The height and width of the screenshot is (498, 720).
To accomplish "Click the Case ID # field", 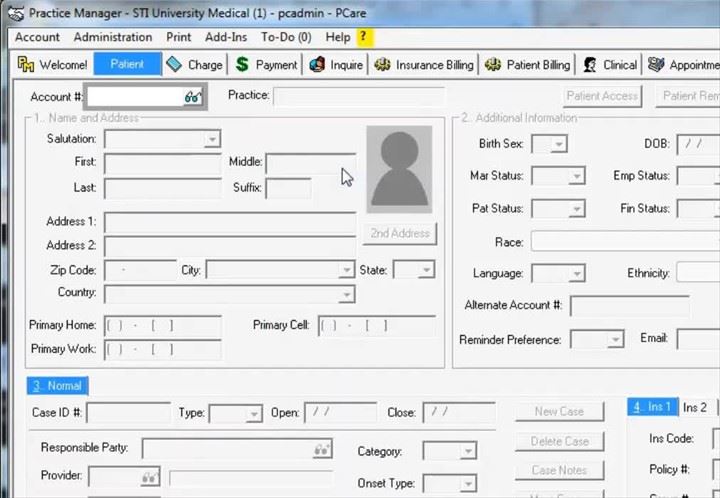I will click(128, 413).
